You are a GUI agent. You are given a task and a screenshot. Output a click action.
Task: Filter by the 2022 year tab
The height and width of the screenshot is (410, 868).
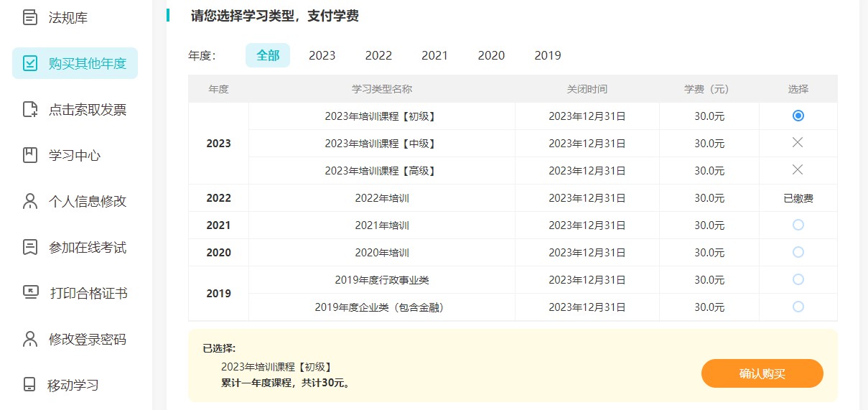click(378, 55)
